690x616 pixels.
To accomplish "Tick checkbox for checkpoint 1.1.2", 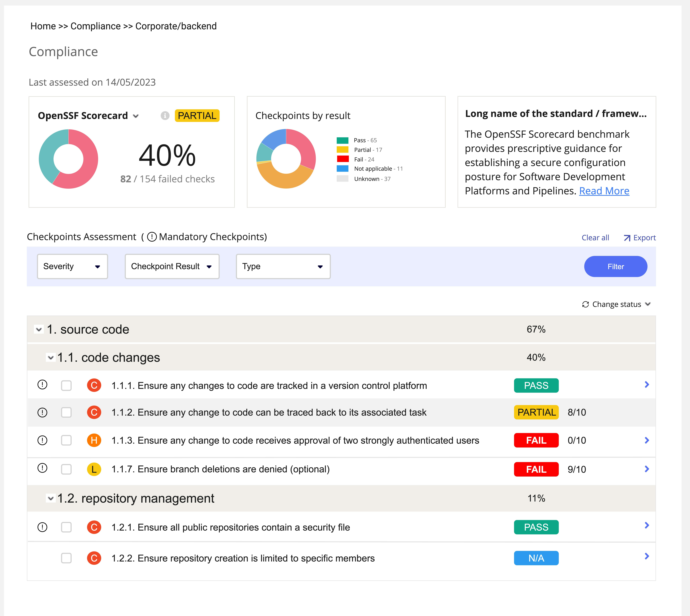I will pos(66,412).
